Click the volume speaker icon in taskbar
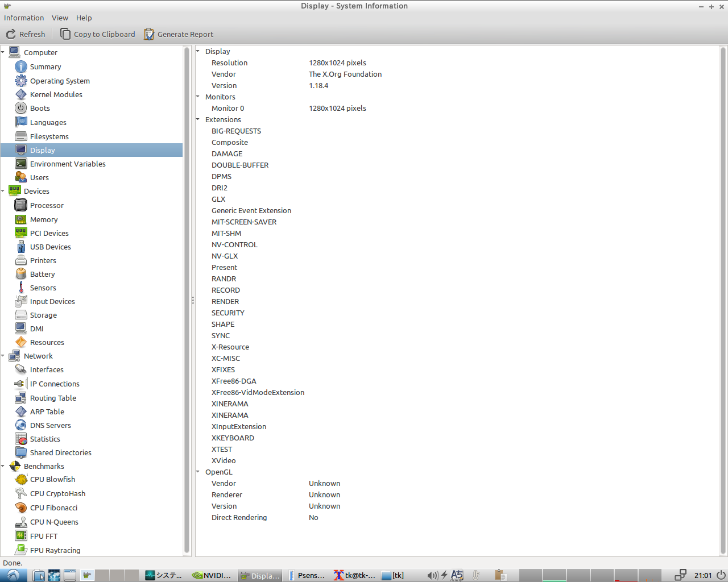This screenshot has width=728, height=582. [432, 575]
